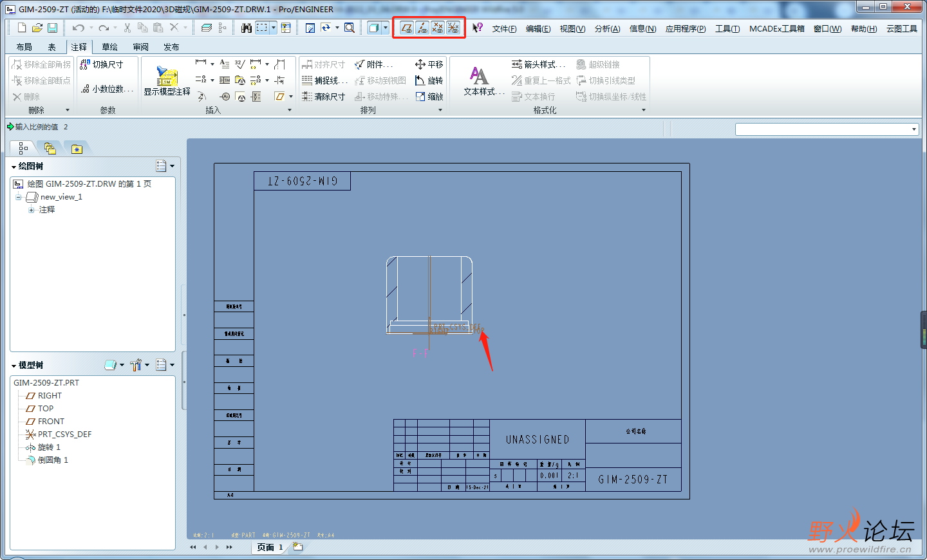927x560 pixels.
Task: Select the 倒圆角 1 feature in the model tree
Action: click(x=53, y=460)
